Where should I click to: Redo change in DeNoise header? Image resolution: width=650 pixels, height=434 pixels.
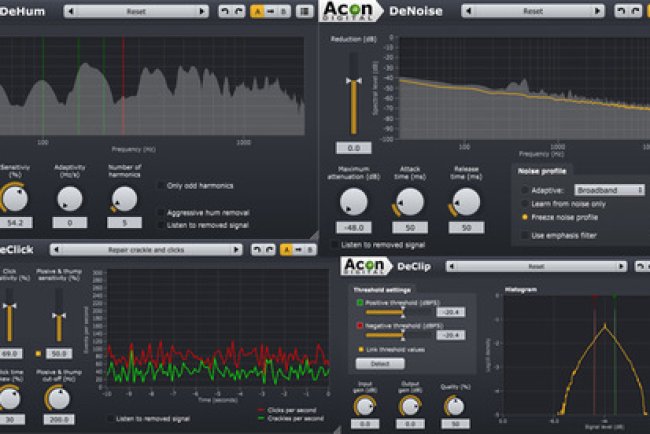point(635,11)
